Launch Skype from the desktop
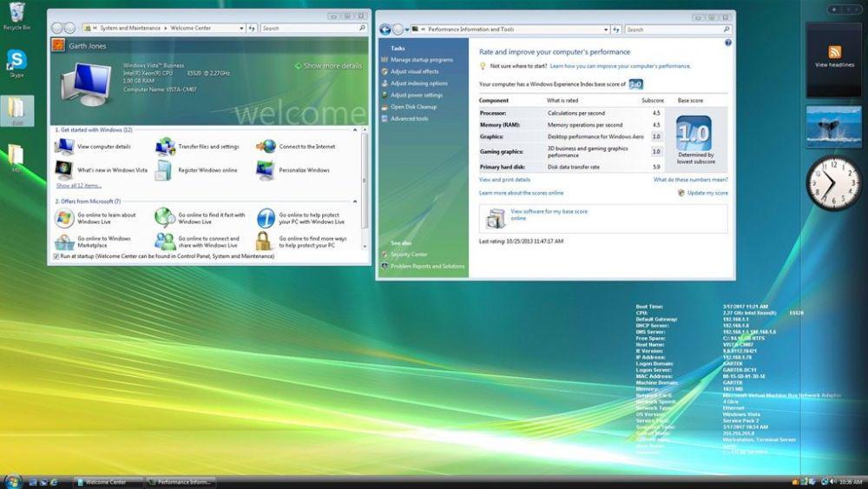This screenshot has width=868, height=489. pyautogui.click(x=16, y=63)
